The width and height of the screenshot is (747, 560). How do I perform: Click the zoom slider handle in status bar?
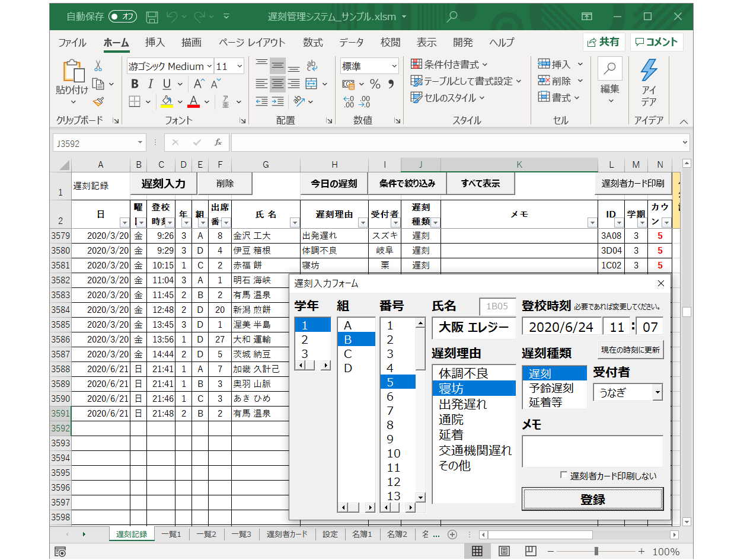[x=596, y=551]
